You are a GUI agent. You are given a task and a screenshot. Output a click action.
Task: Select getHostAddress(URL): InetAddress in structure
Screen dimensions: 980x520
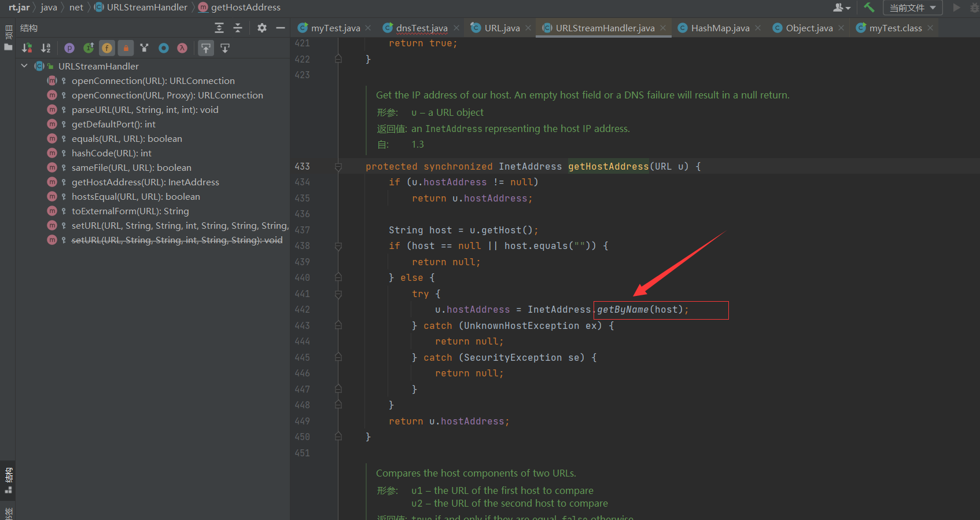pos(145,182)
